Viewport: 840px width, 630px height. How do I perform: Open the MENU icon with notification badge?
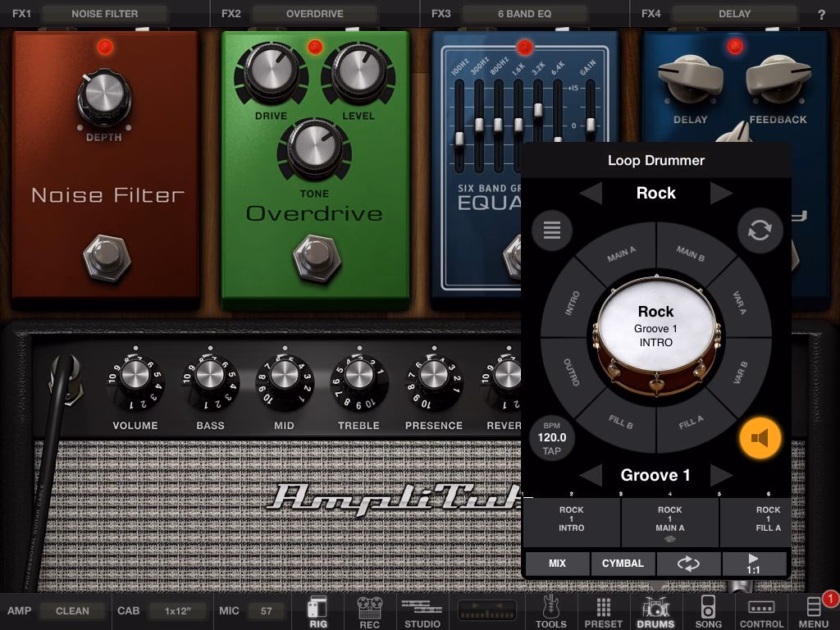[815, 612]
